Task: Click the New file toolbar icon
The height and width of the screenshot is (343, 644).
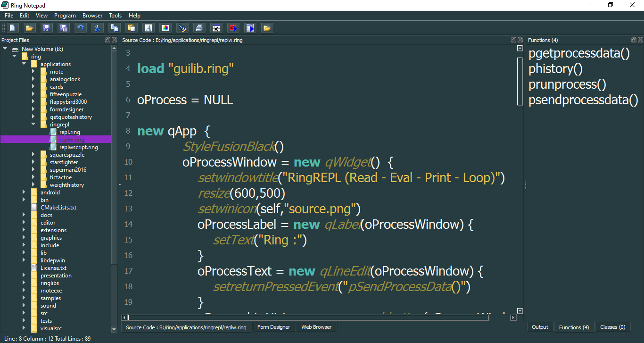Action: point(13,28)
